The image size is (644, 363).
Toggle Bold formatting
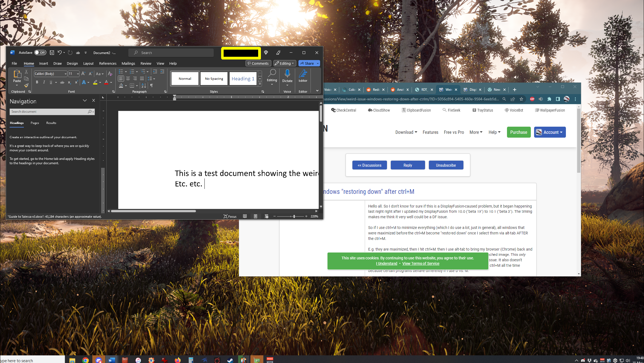coord(37,82)
